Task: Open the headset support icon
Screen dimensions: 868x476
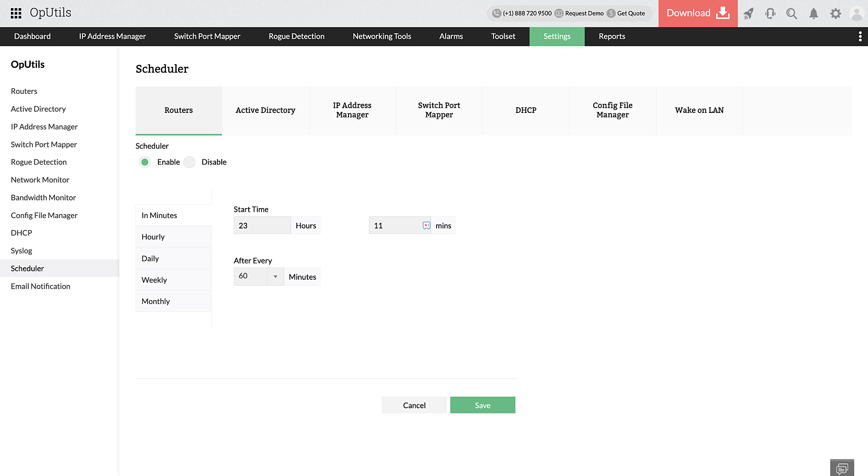Action: point(770,13)
